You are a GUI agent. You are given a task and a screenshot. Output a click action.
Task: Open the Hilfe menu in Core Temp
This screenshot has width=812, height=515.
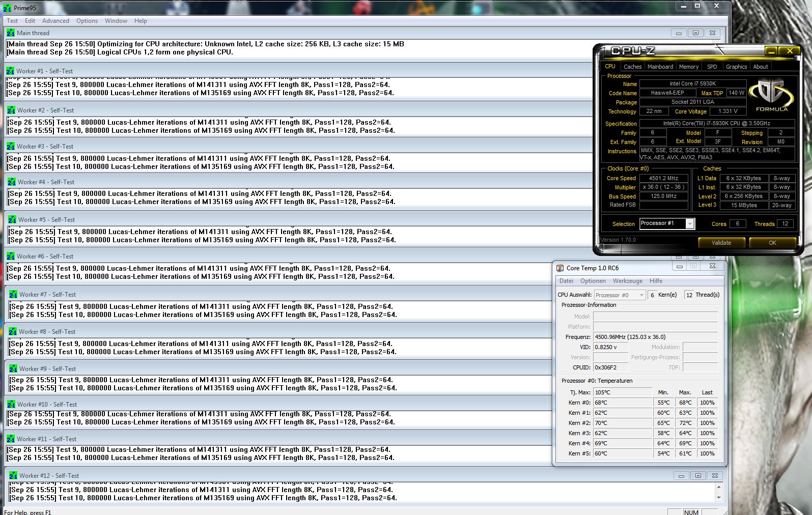(x=656, y=281)
